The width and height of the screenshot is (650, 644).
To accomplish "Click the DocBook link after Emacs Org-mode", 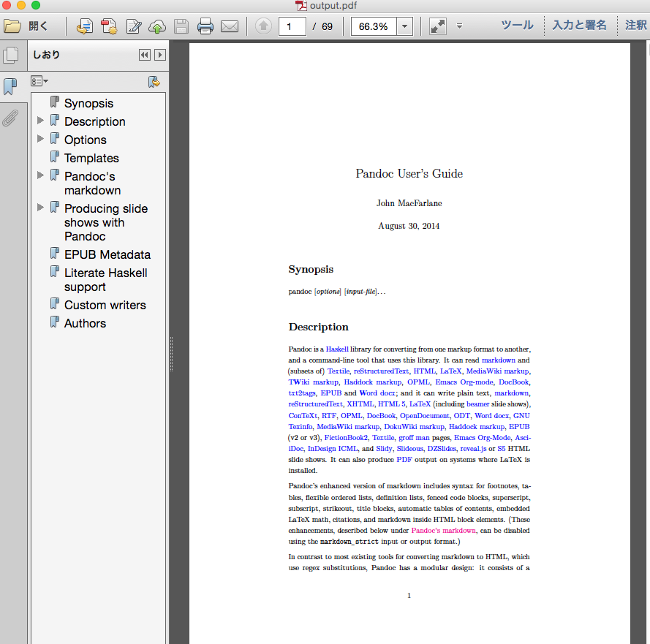I will [513, 382].
